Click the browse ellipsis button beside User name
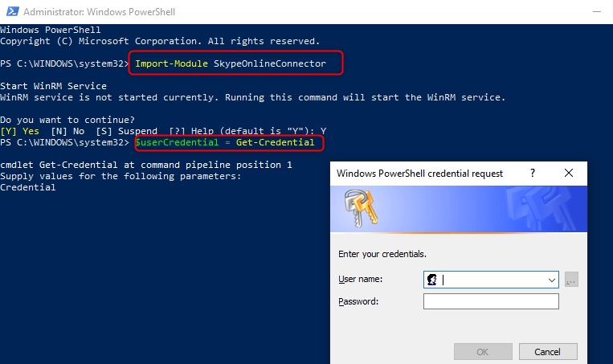Image resolution: width=613 pixels, height=364 pixels. pyautogui.click(x=571, y=280)
